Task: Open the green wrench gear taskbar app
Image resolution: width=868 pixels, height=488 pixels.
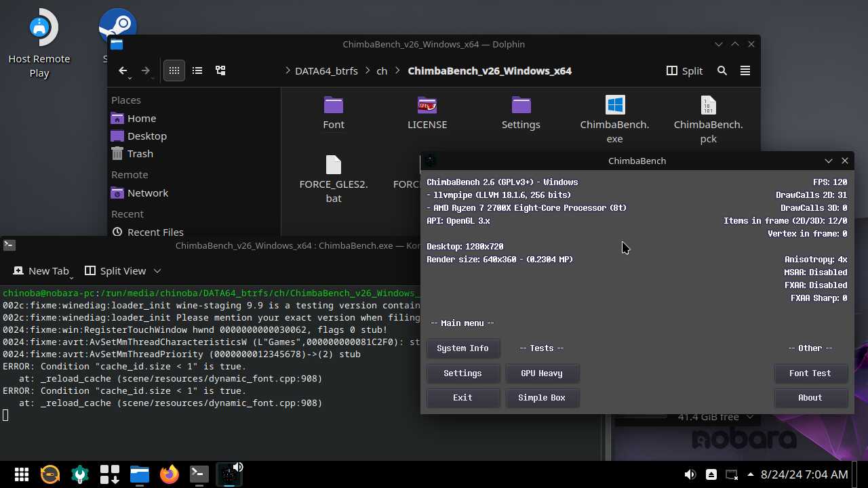Action: click(80, 474)
